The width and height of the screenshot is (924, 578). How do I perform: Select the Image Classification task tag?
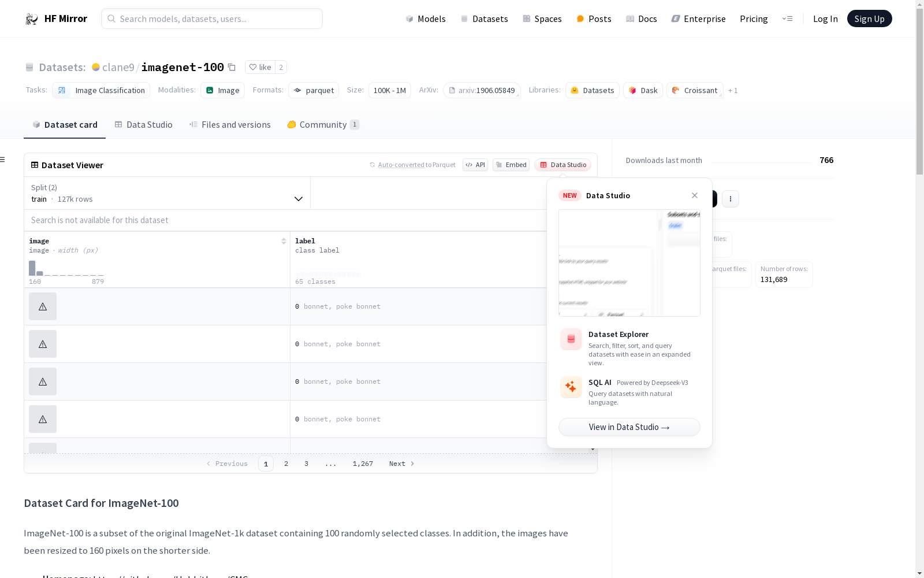(101, 90)
